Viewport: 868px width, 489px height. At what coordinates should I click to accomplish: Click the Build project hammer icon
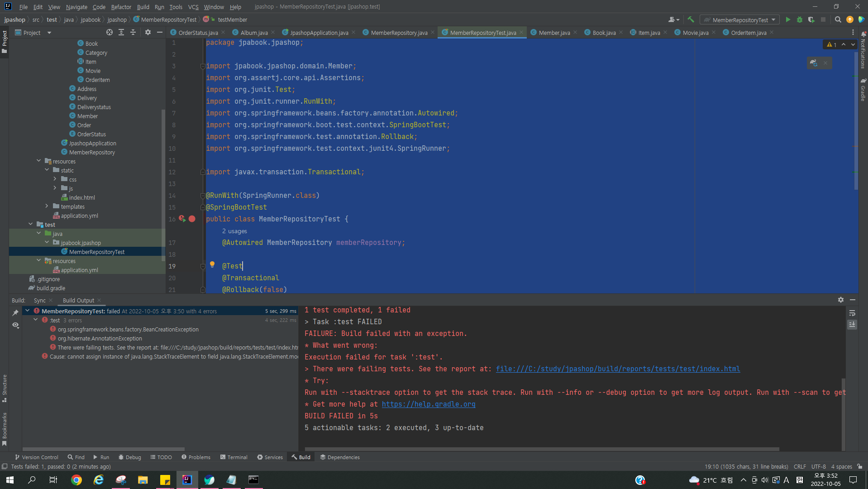click(691, 19)
